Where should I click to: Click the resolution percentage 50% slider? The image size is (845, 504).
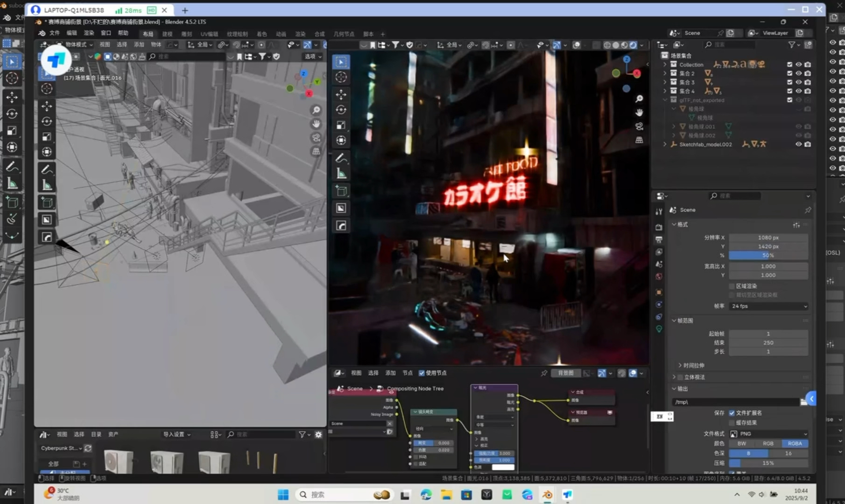[x=768, y=255]
